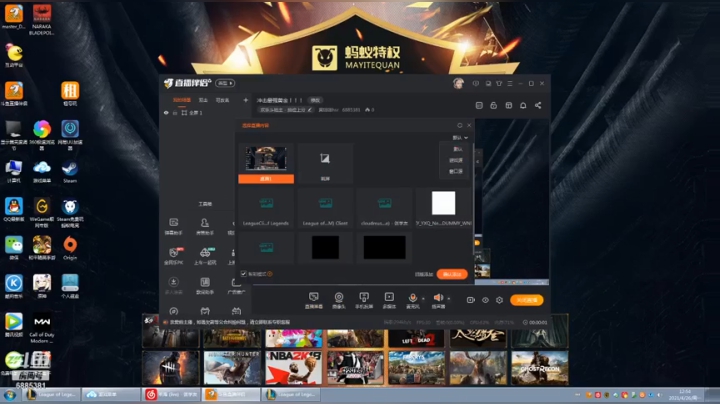
Task: Select the third scene tab
Action: (223, 100)
